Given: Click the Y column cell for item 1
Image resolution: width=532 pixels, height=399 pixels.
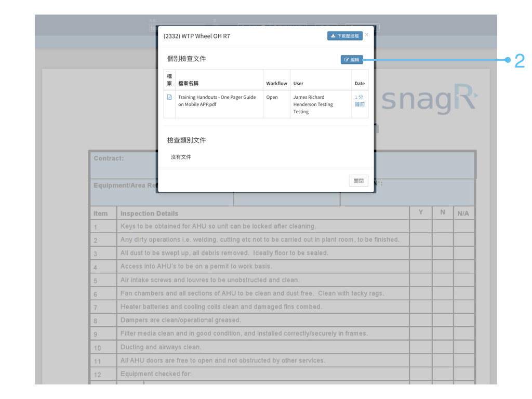Looking at the screenshot, I should [421, 227].
